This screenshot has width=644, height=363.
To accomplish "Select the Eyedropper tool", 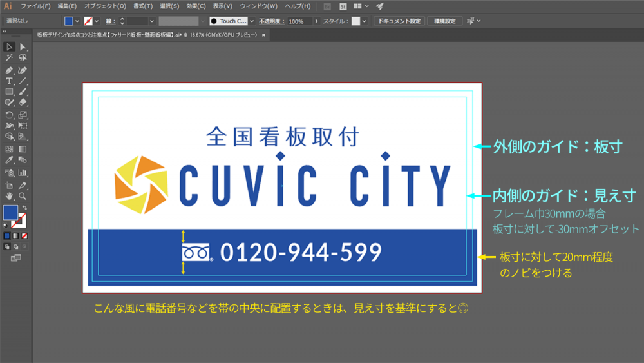I will (9, 160).
